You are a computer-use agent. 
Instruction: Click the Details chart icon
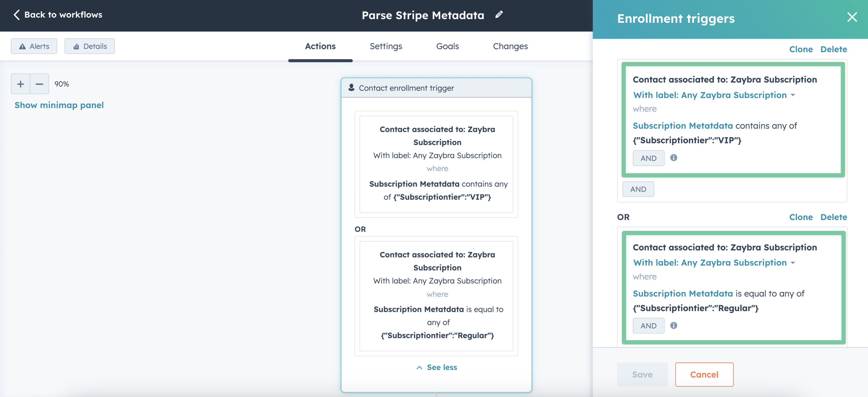76,46
